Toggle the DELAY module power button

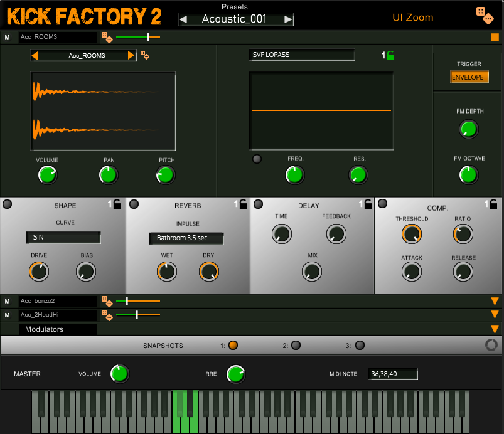pos(257,203)
